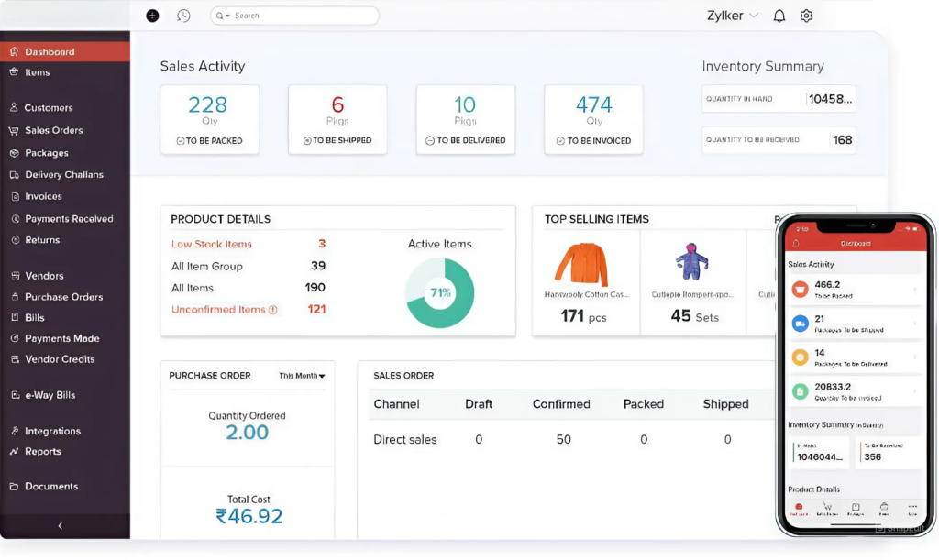Viewport: 939px width, 560px height.
Task: Open the Unconfirmed Items link
Action: (220, 309)
